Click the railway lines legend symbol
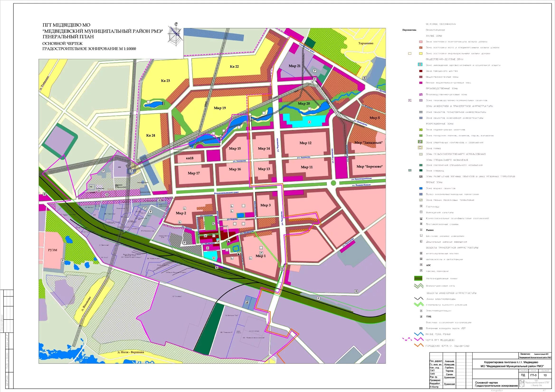This screenshot has width=555, height=392. point(418,278)
